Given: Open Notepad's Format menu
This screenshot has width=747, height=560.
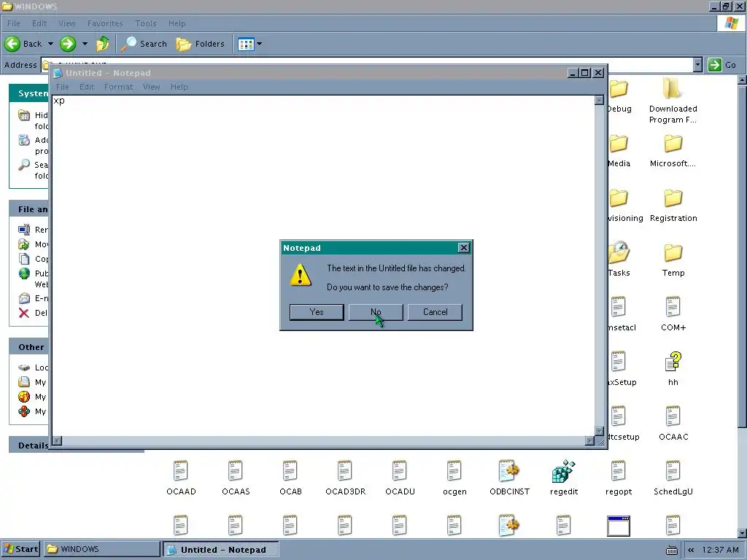Looking at the screenshot, I should (118, 87).
